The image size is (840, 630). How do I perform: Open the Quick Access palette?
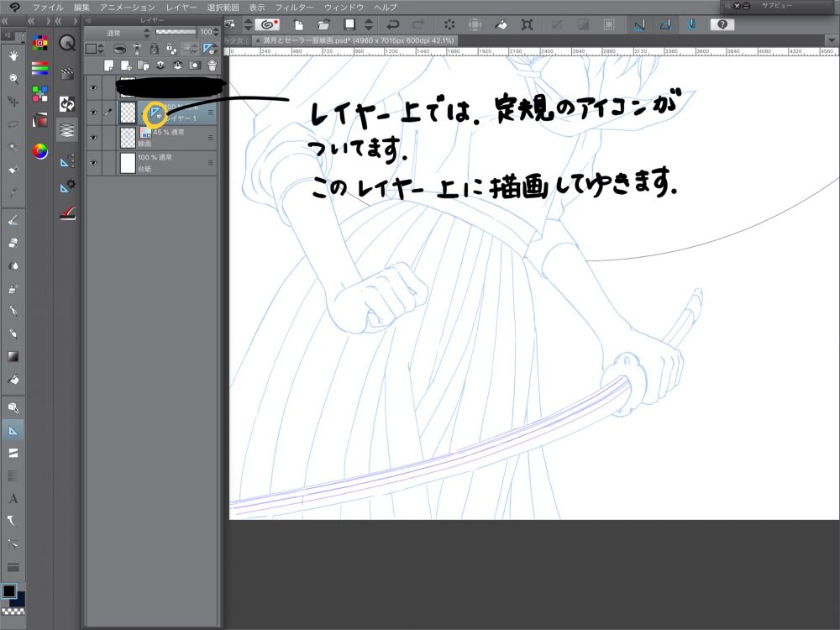[67, 43]
